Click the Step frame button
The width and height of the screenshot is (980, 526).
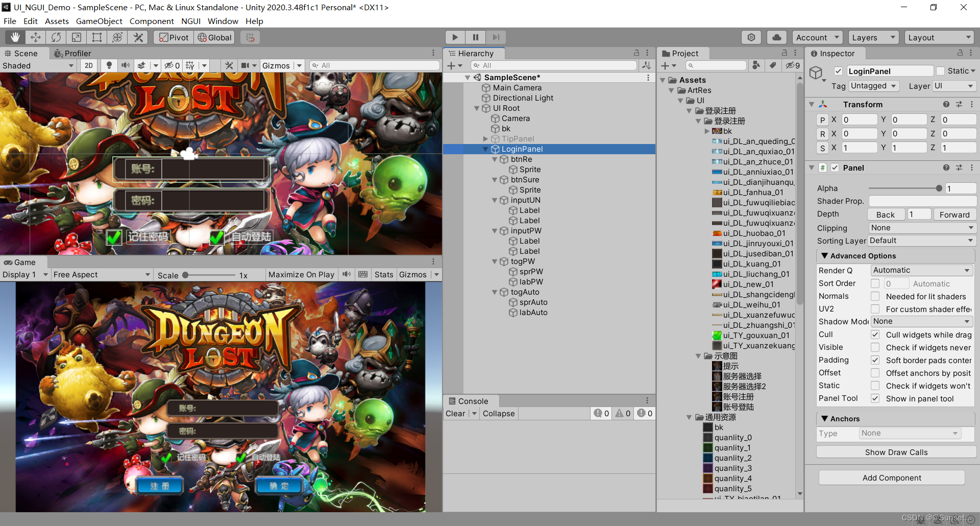(496, 37)
